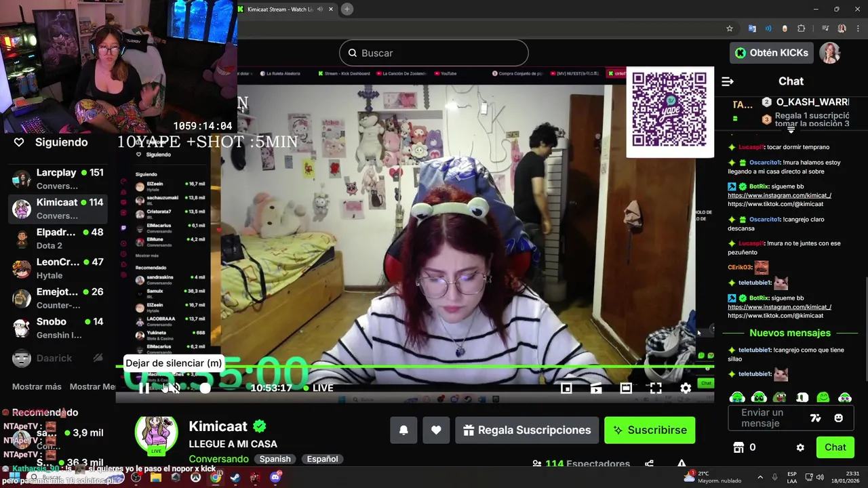
Task: Select Snobo Genshin channel
Action: pos(58,328)
